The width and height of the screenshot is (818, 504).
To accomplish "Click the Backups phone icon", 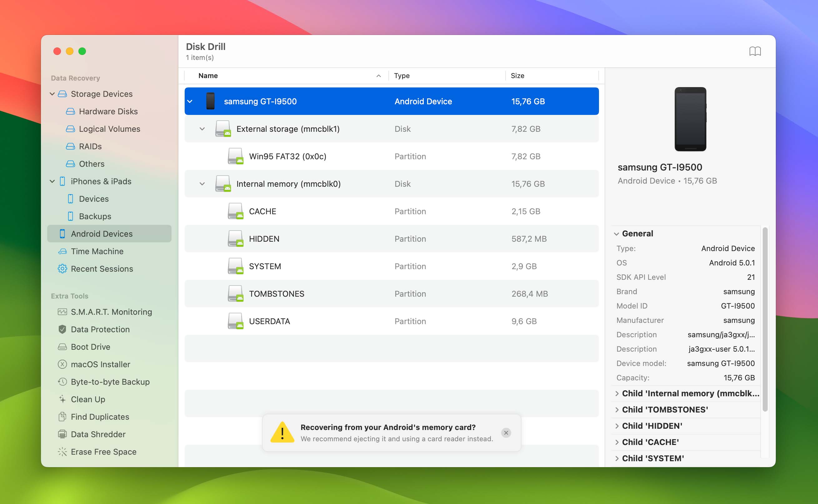I will pyautogui.click(x=70, y=216).
